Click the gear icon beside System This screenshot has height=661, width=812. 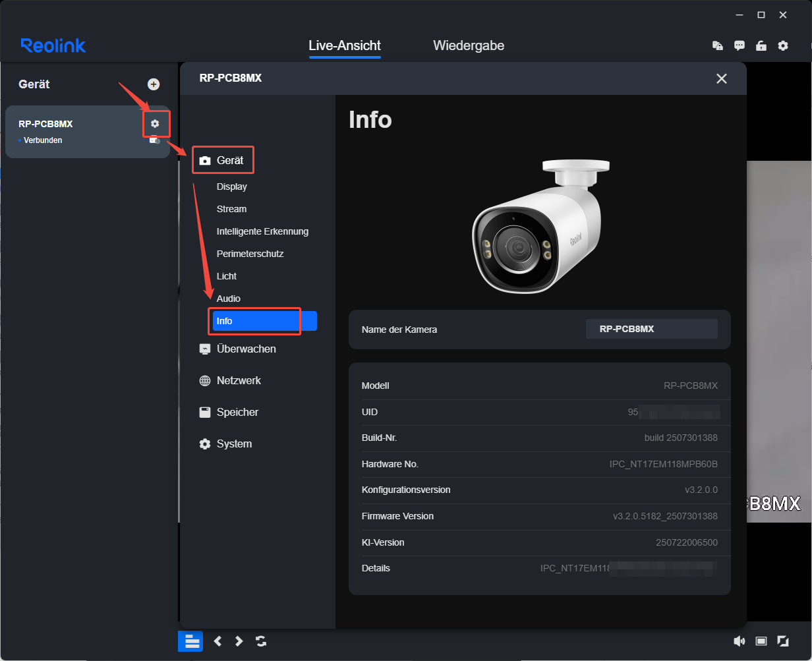(205, 444)
